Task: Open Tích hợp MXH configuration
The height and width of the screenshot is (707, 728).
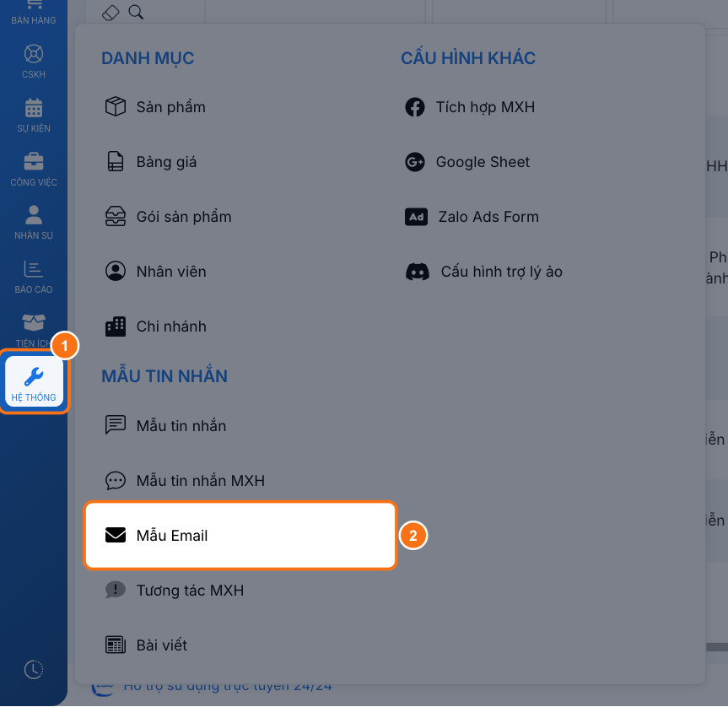Action: [485, 107]
